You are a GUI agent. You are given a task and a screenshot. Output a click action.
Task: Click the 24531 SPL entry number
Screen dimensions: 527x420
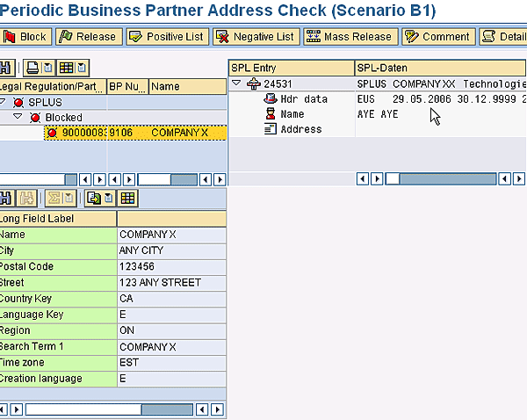click(x=278, y=83)
